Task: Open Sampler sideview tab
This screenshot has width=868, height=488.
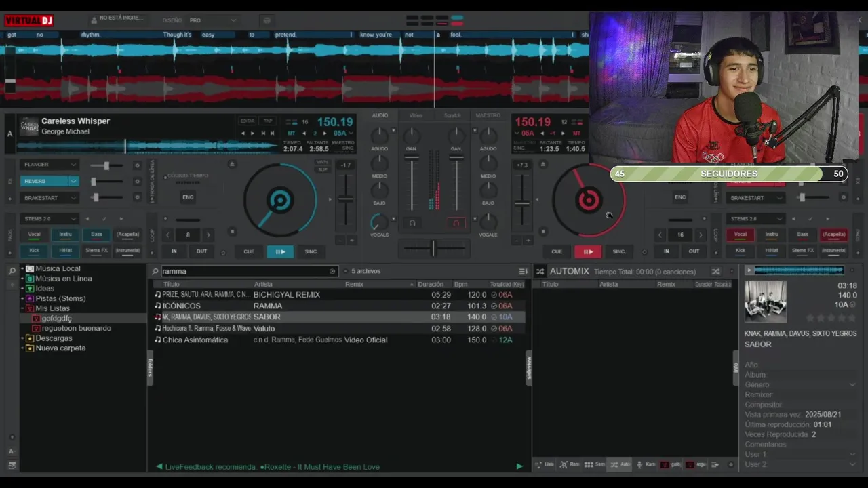Action: tap(595, 464)
